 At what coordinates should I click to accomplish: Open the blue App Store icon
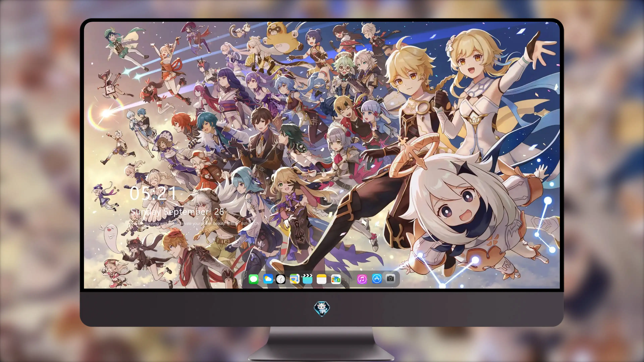click(377, 279)
